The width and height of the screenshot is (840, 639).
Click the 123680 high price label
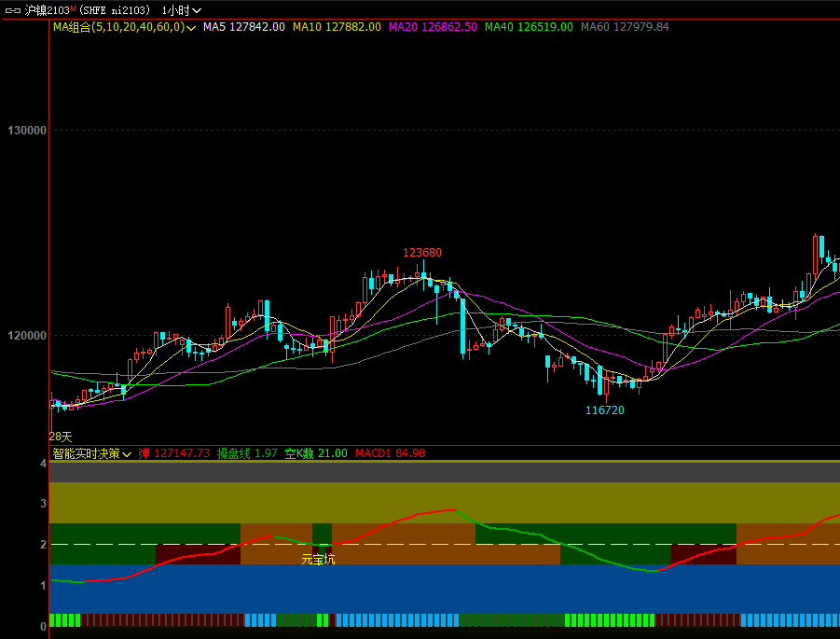pyautogui.click(x=422, y=253)
